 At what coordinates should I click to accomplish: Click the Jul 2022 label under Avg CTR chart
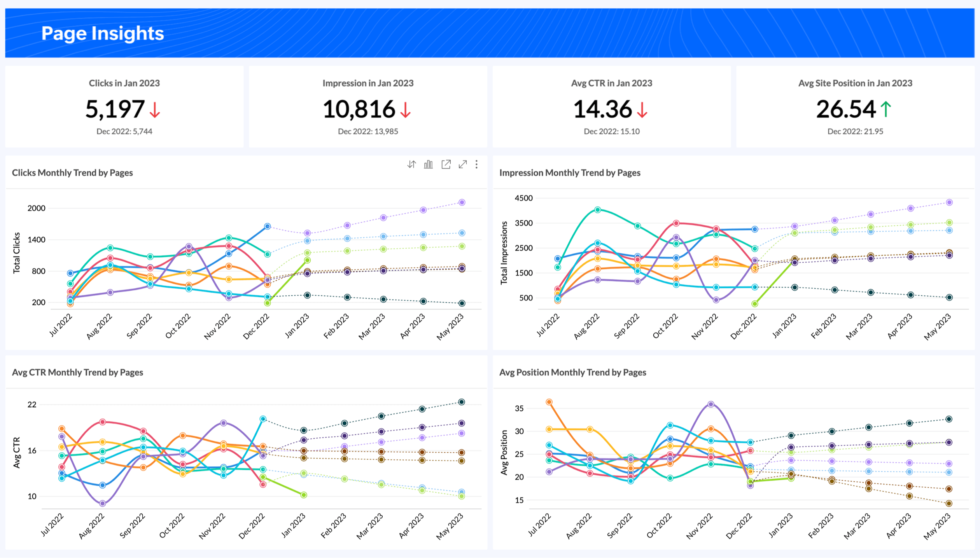tap(52, 525)
